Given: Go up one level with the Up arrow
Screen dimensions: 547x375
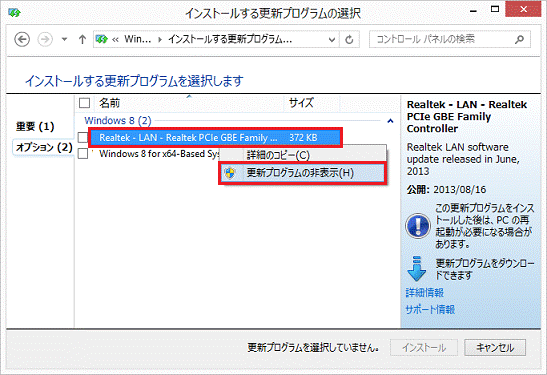Looking at the screenshot, I should [x=82, y=39].
